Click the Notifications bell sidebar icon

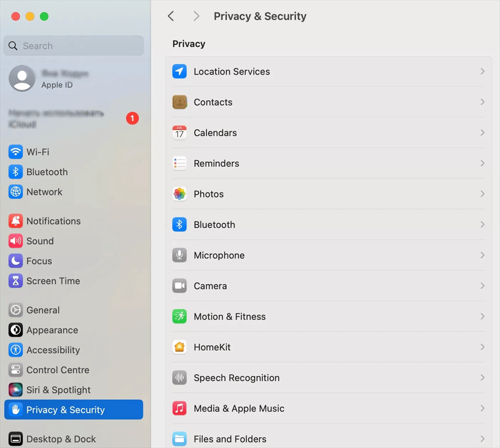16,221
